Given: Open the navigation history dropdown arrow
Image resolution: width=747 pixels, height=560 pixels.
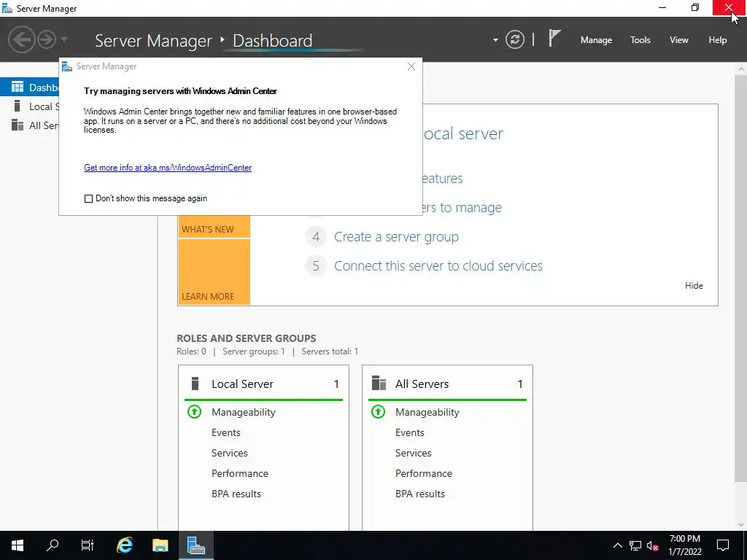Looking at the screenshot, I should pos(64,39).
